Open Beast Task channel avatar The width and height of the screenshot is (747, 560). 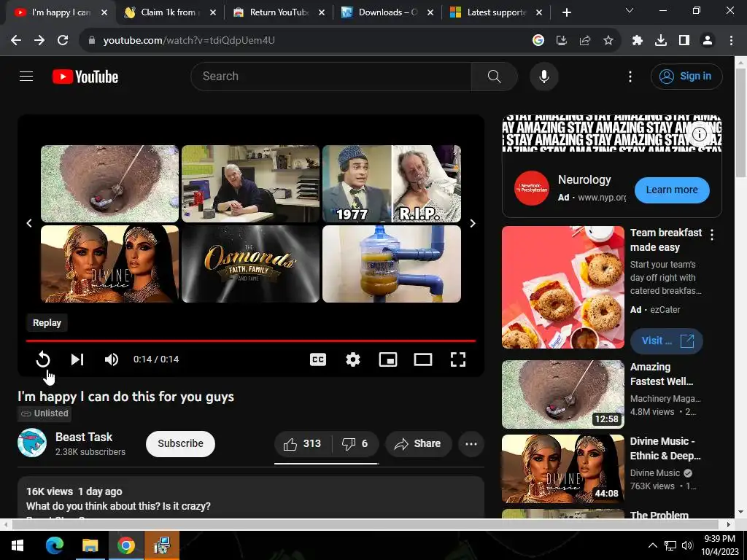click(32, 443)
